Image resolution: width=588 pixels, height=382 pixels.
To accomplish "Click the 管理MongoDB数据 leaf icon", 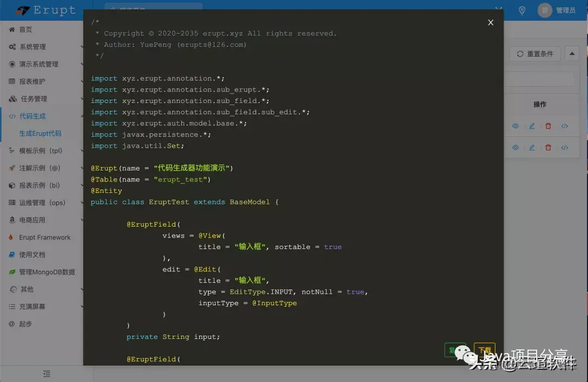I will click(12, 272).
